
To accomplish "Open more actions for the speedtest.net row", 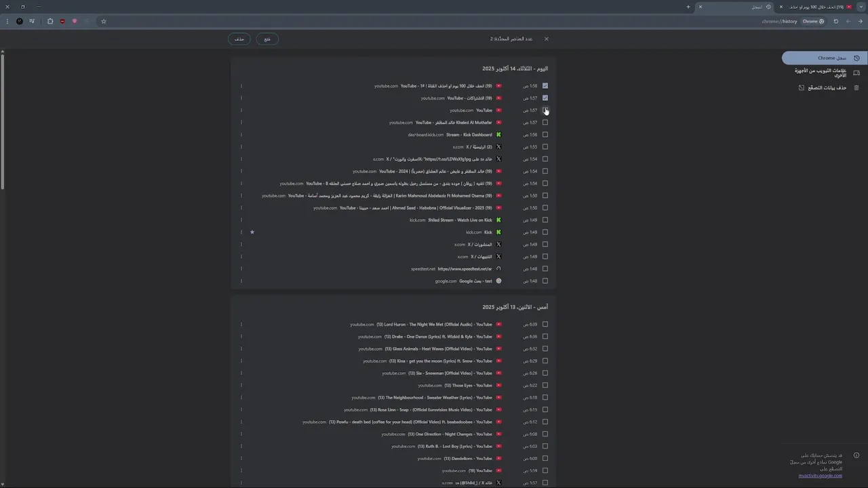I will click(x=241, y=269).
